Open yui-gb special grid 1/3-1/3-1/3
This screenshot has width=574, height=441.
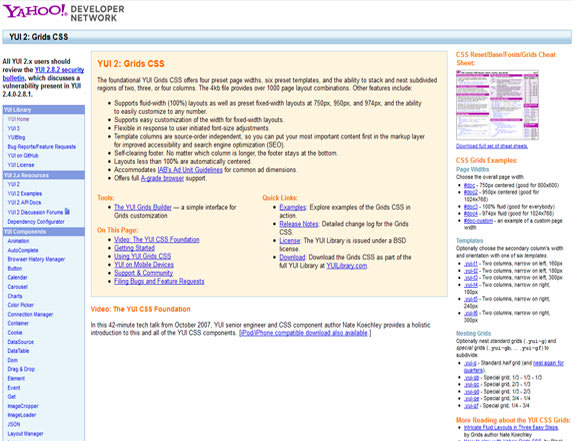click(x=471, y=377)
